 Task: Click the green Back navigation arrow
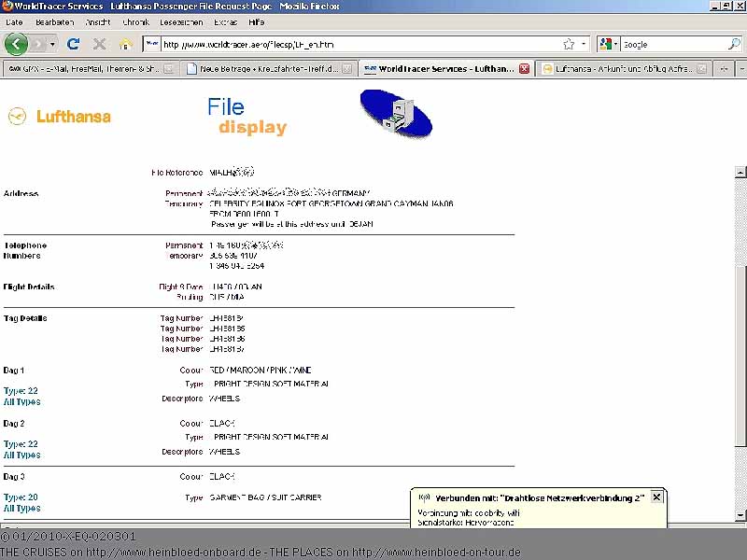[16, 44]
